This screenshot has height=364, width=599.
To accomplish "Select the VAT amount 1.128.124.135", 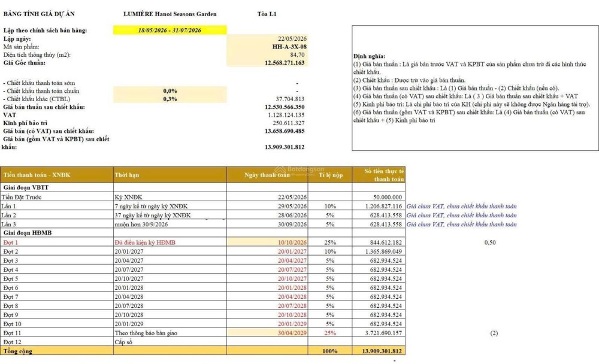I will coord(286,115).
